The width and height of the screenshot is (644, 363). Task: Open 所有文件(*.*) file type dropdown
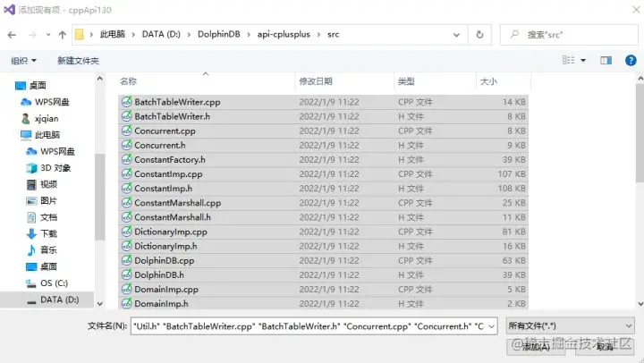point(570,326)
